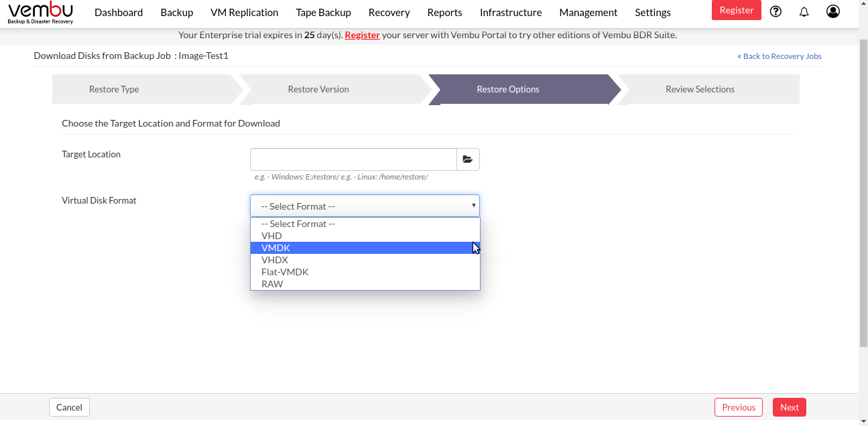Choose VHD format option
Image resolution: width=868 pixels, height=426 pixels.
pos(365,236)
